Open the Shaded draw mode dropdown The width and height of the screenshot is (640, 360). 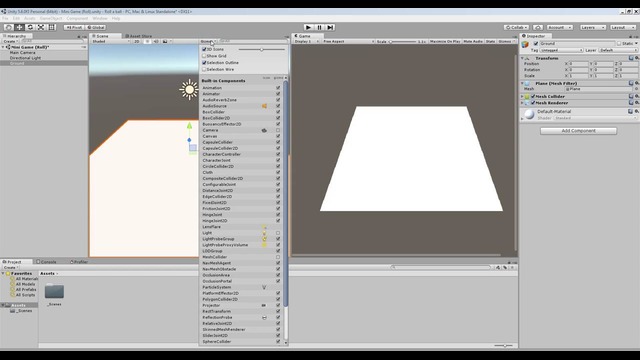pyautogui.click(x=111, y=42)
